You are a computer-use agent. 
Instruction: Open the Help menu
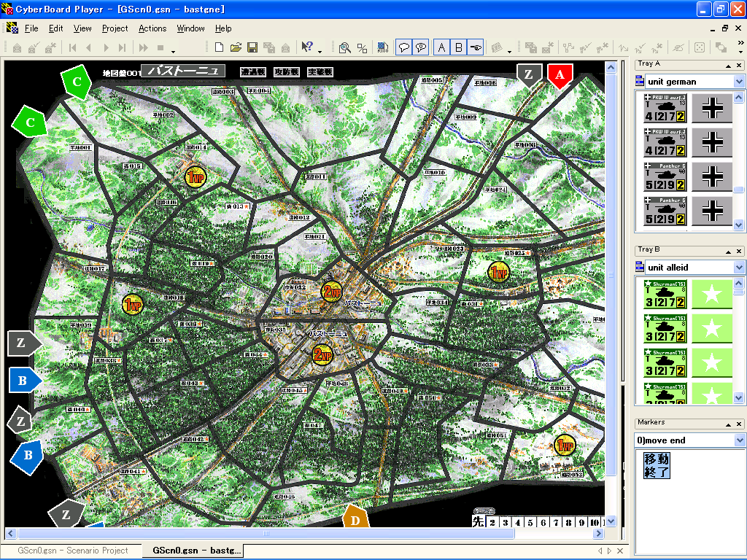click(x=223, y=28)
